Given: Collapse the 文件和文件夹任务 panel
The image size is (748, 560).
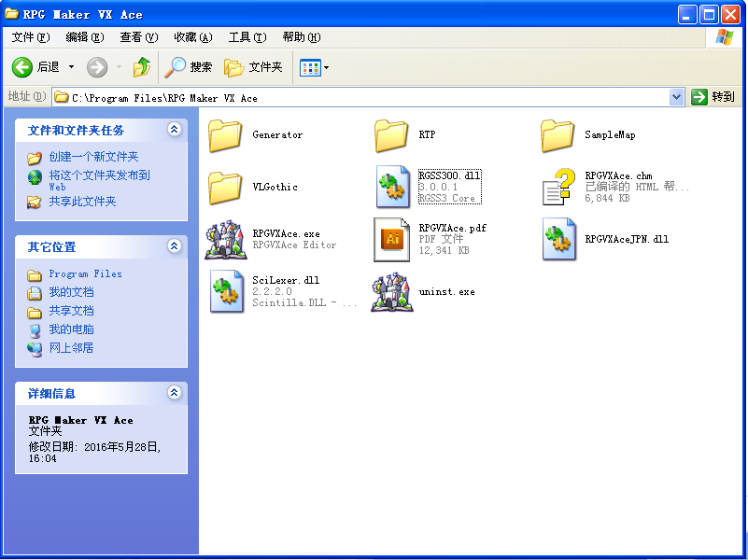Looking at the screenshot, I should pyautogui.click(x=174, y=129).
